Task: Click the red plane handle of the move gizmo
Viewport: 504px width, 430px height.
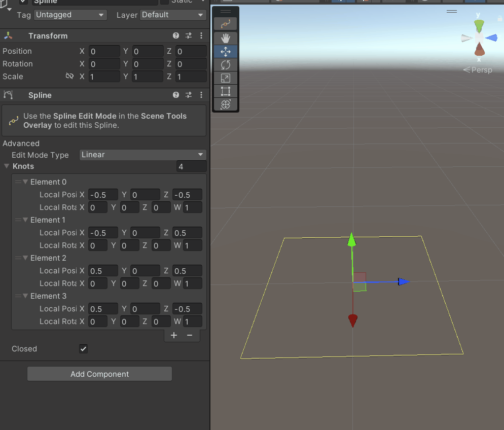Action: pos(359,277)
